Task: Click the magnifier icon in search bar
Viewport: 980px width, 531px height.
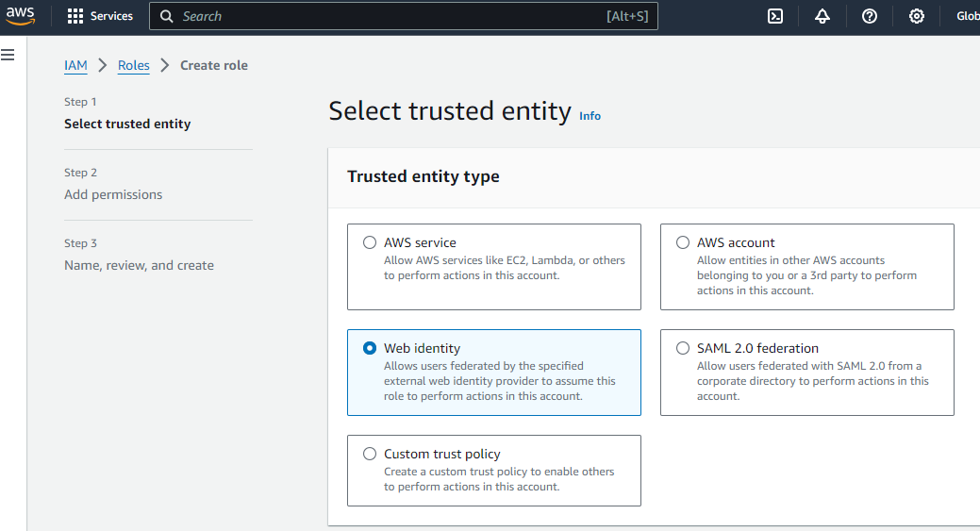Action: pos(167,16)
